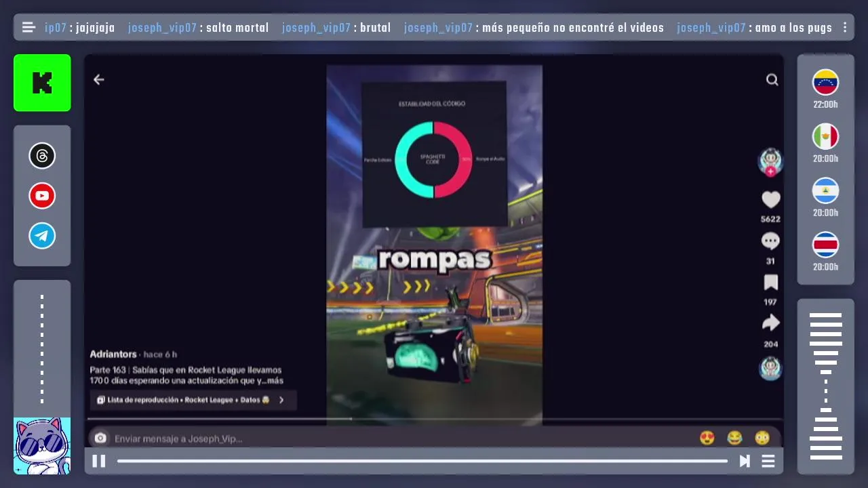Click the green Kick logo
This screenshot has width=868, height=488.
[42, 83]
